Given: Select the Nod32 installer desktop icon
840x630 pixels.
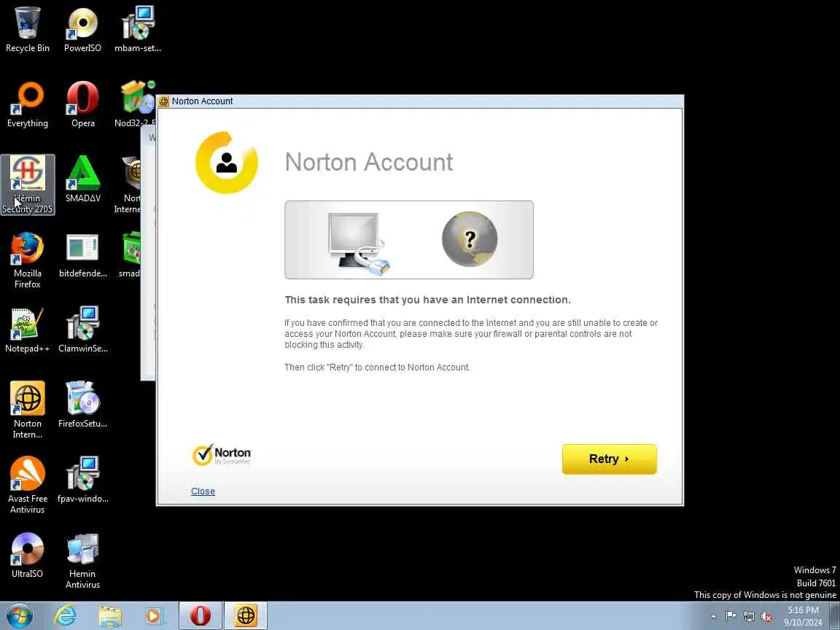Looking at the screenshot, I should coord(136,104).
